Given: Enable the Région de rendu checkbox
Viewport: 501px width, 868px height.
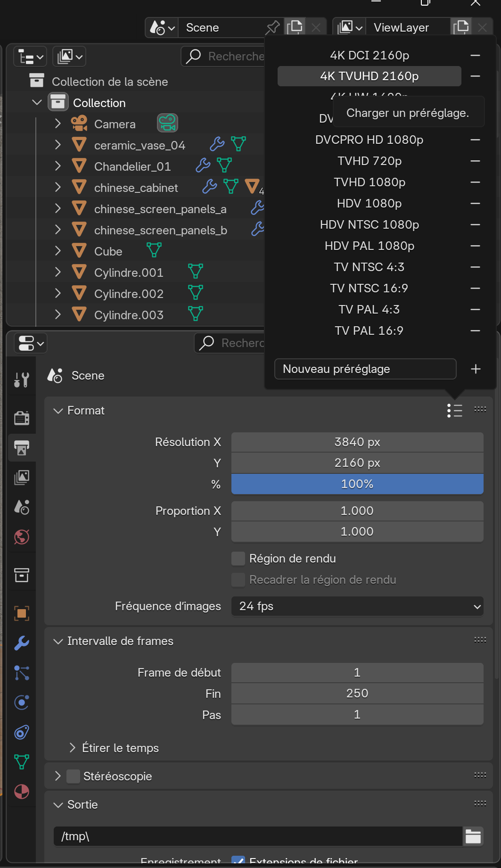Looking at the screenshot, I should [x=238, y=559].
